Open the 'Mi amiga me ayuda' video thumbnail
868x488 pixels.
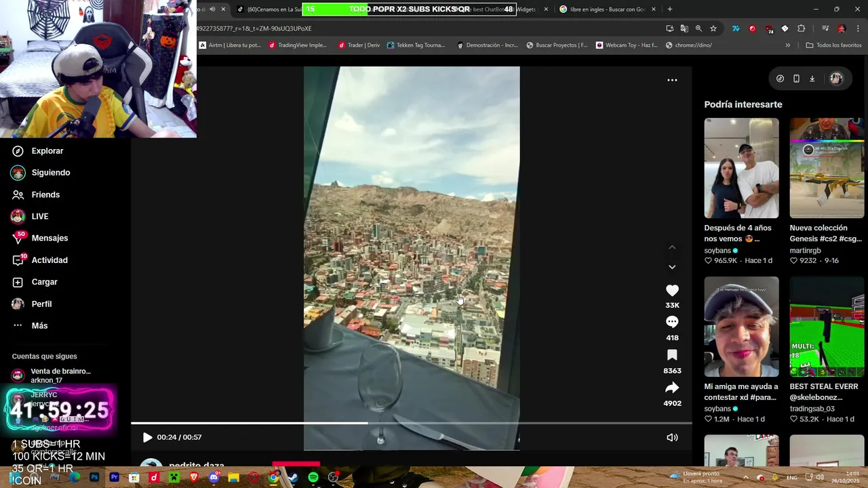[741, 327]
